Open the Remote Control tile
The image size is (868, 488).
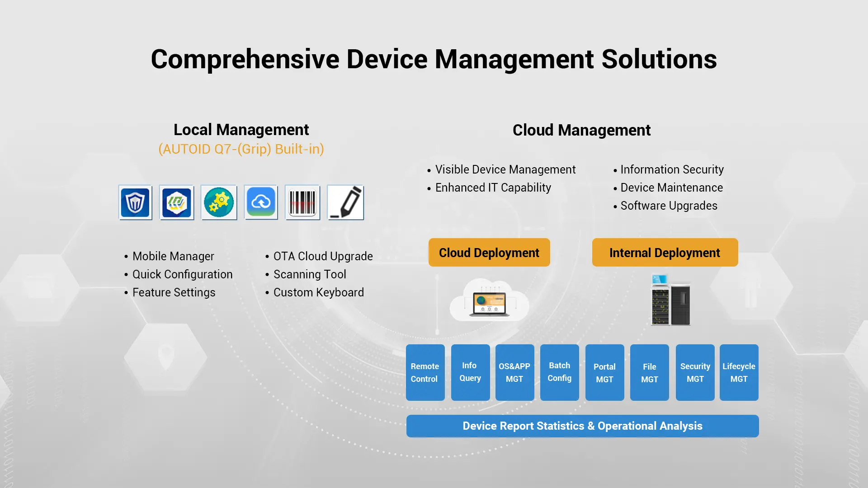pos(425,372)
